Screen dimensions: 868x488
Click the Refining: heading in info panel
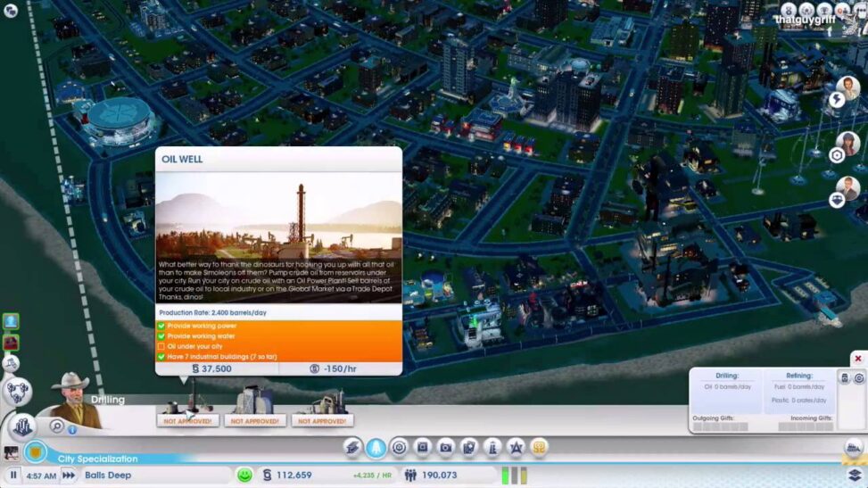coord(798,376)
